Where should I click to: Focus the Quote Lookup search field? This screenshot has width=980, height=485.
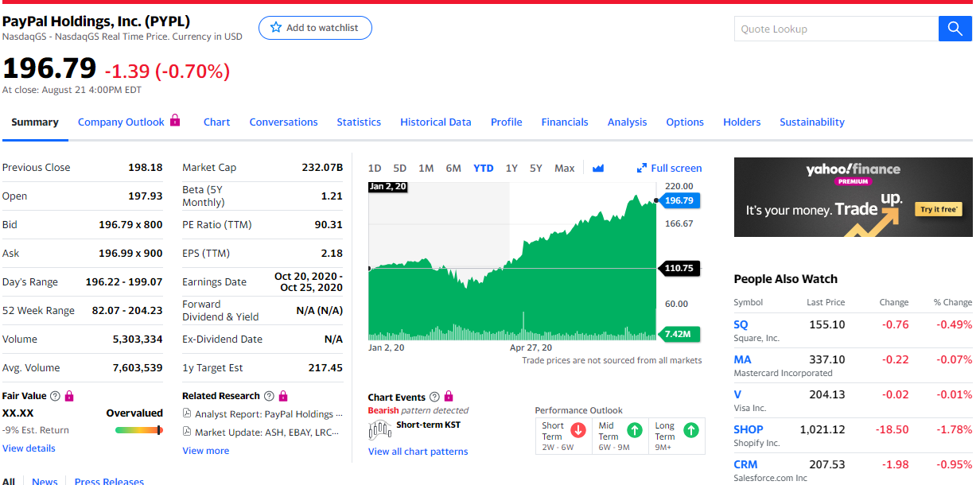(x=835, y=29)
